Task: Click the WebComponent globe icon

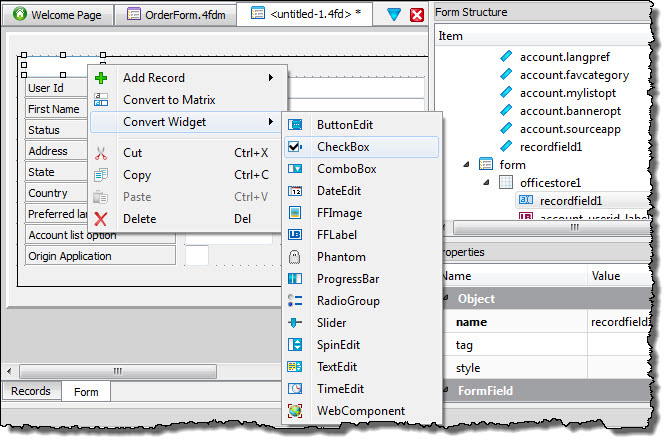Action: [x=295, y=411]
